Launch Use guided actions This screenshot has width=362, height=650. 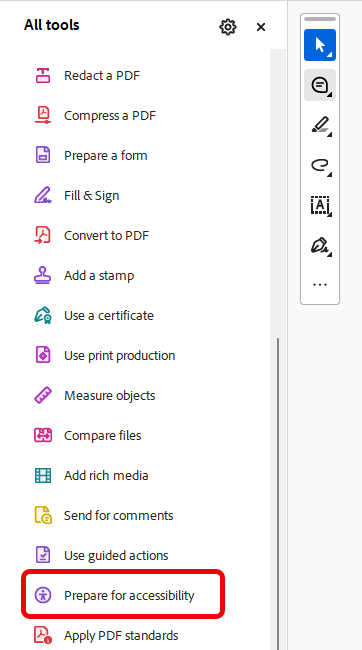pos(116,555)
